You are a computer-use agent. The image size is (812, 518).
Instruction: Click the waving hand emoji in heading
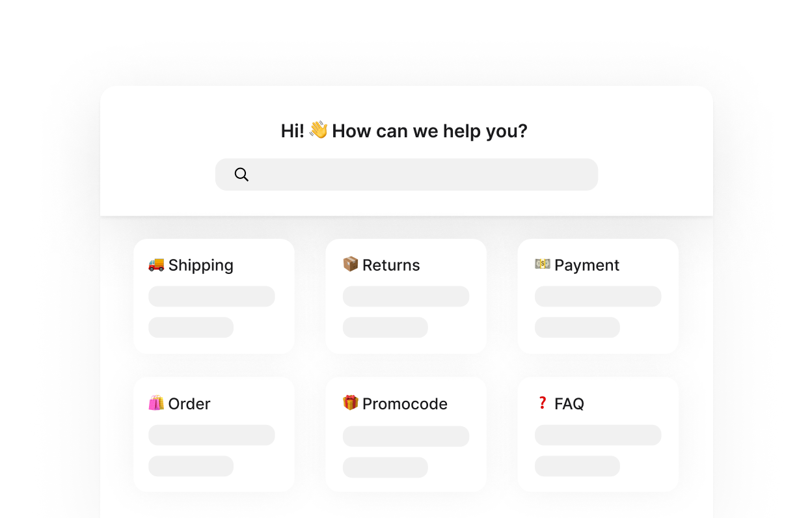pos(318,129)
